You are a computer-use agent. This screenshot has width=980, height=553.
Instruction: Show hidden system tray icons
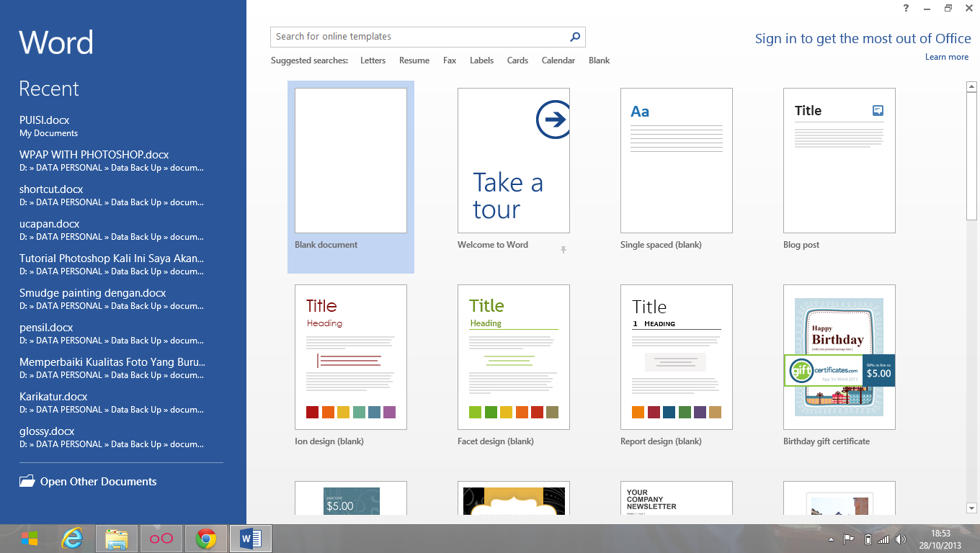pyautogui.click(x=831, y=539)
